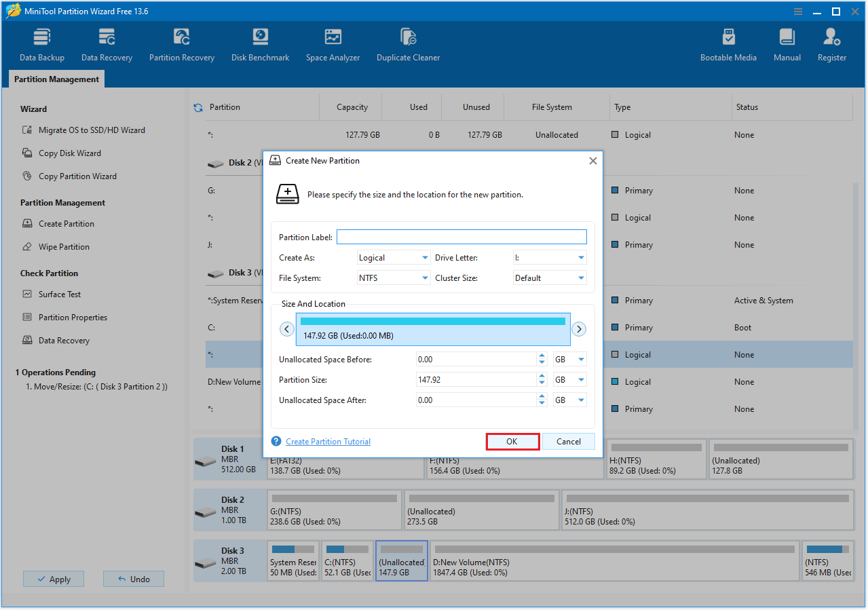Select Disk 1 Unallocated 127.8 GB block
Viewport: 868px width, 610px height.
pos(781,459)
